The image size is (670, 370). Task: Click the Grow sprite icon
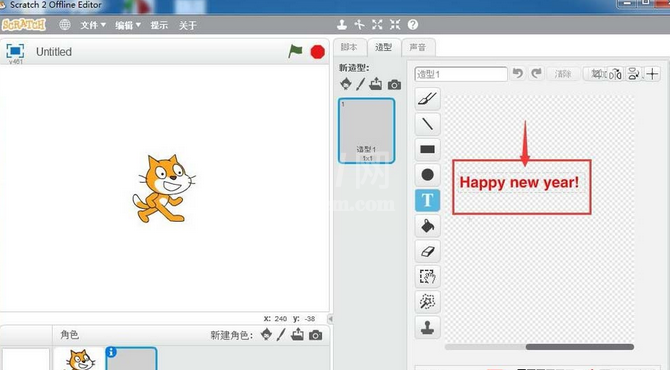click(x=377, y=25)
